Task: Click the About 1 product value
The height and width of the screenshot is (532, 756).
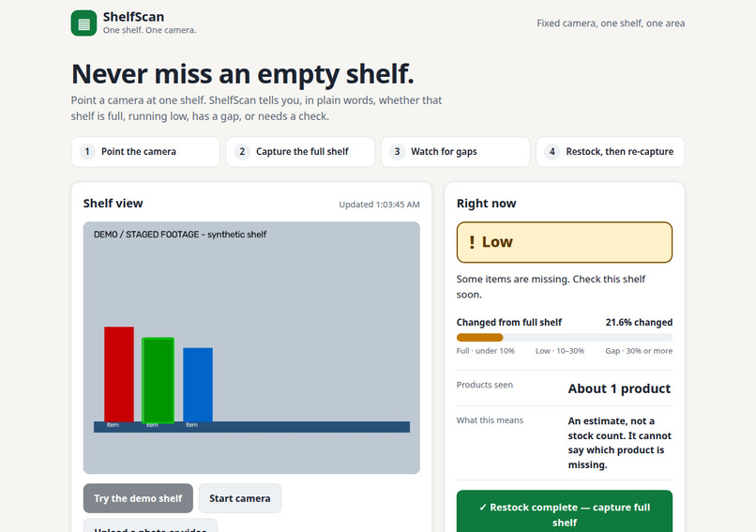Action: click(619, 388)
